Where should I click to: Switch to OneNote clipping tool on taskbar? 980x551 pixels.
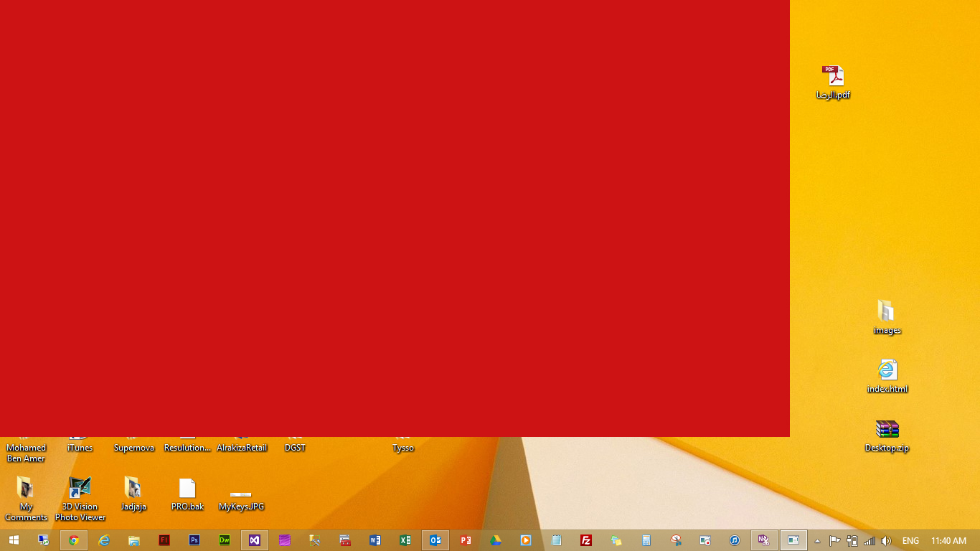point(764,540)
